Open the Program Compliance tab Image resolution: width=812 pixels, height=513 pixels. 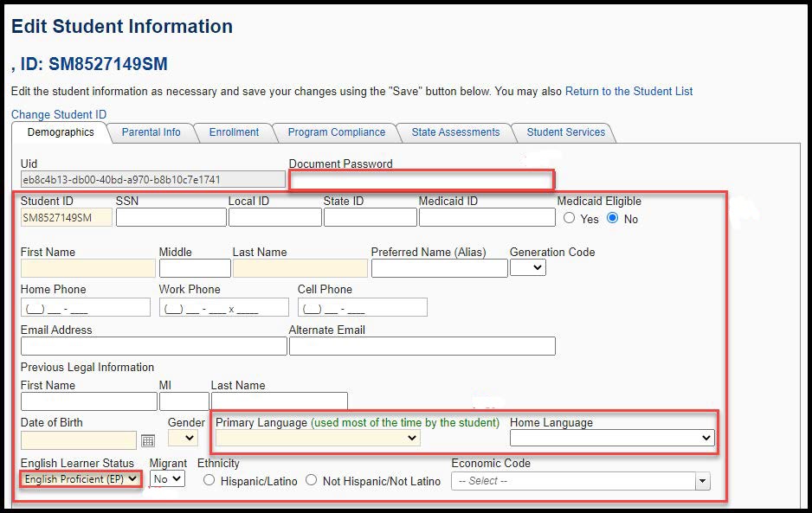336,132
